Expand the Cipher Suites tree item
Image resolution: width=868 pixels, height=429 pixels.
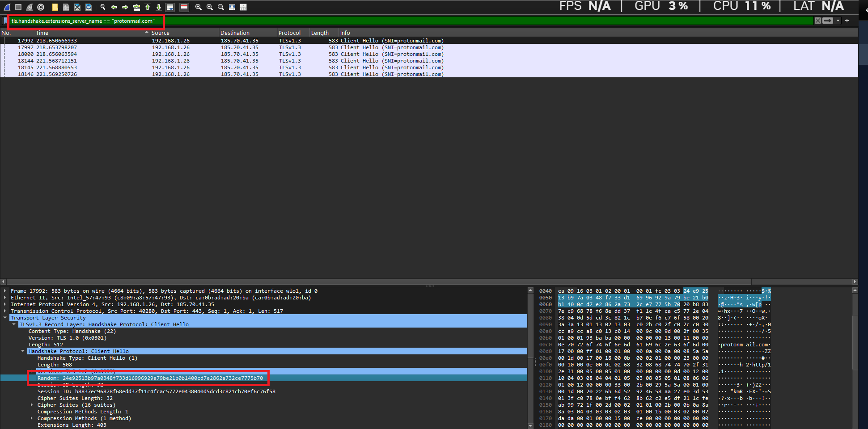pyautogui.click(x=31, y=405)
